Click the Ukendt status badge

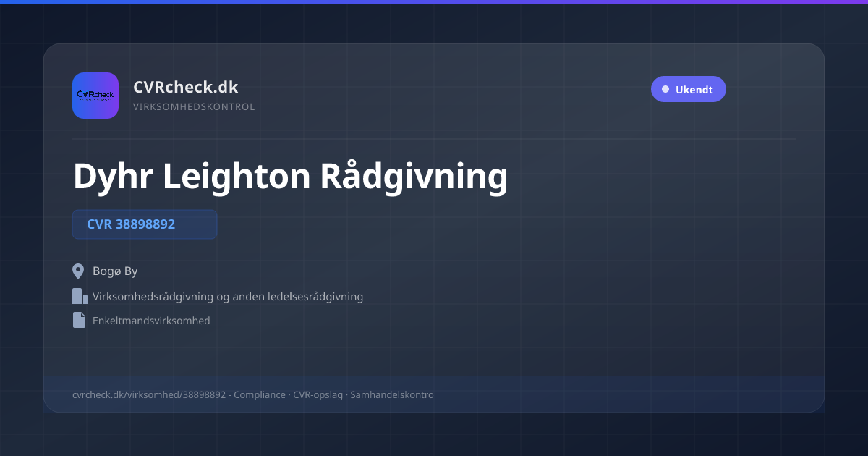(688, 90)
